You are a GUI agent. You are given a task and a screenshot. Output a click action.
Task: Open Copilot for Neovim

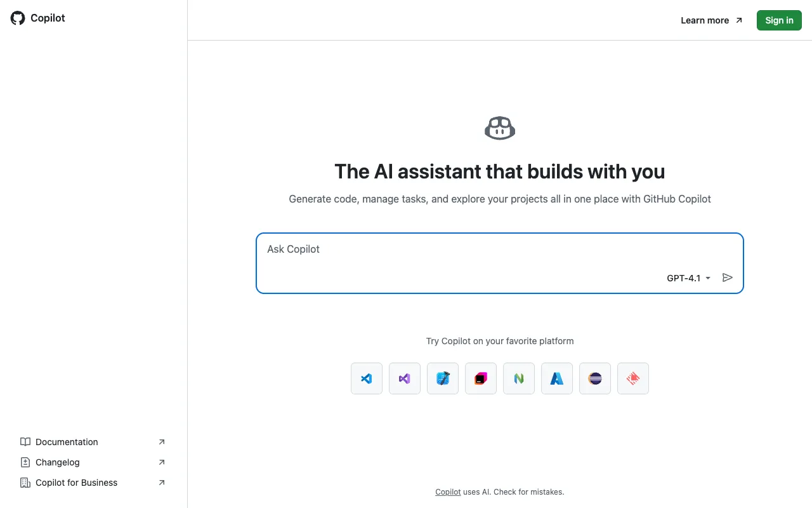[519, 378]
